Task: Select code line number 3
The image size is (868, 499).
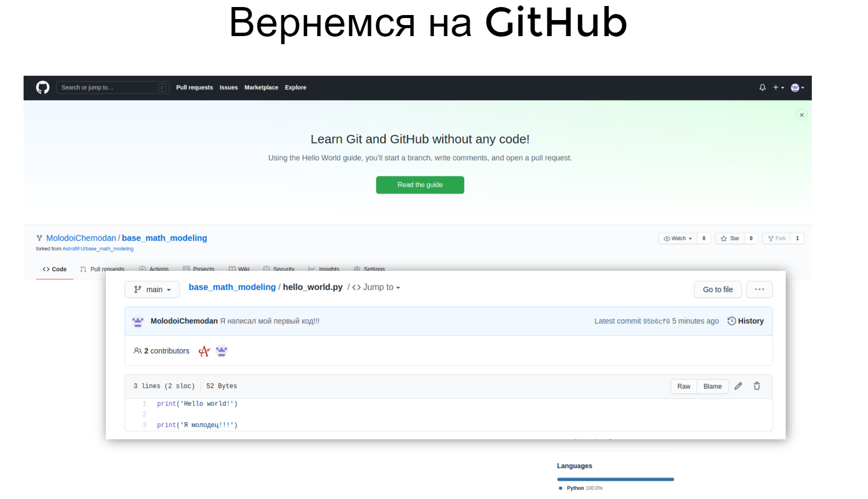Action: (144, 425)
